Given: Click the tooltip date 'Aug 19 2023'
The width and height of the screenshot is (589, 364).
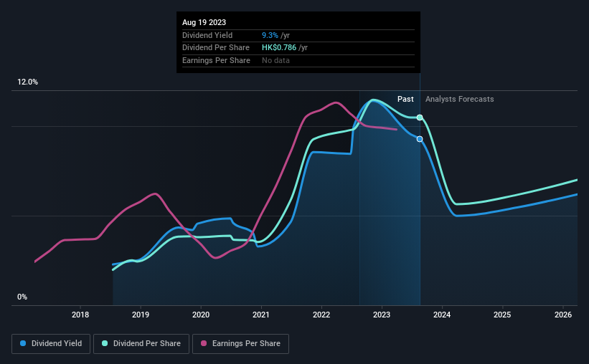Looking at the screenshot, I should click(204, 22).
